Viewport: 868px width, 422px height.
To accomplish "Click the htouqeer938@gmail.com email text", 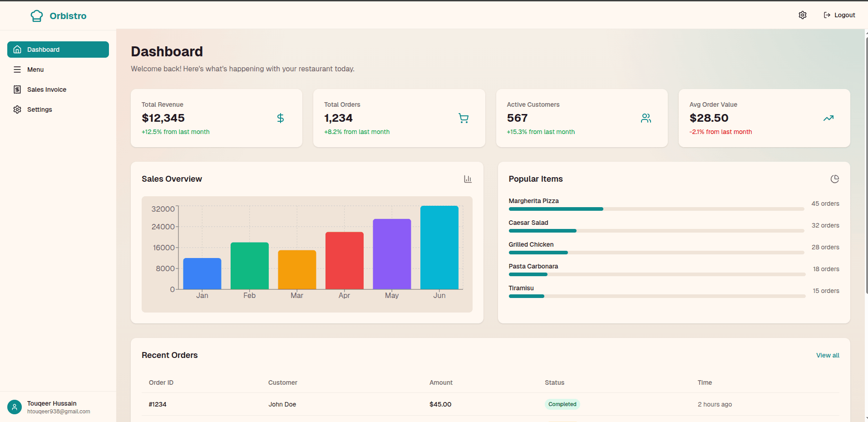I will click(x=59, y=412).
